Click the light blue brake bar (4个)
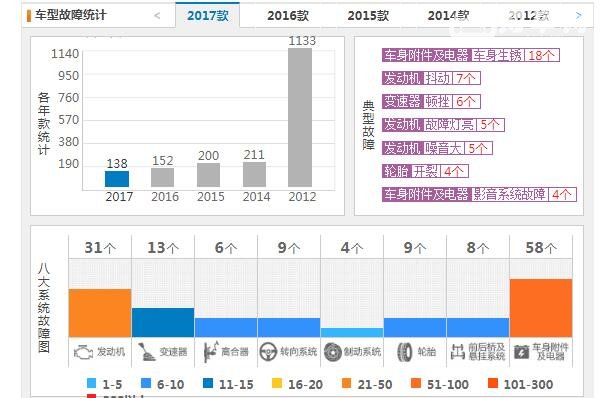Image resolution: width=600 pixels, height=398 pixels. pyautogui.click(x=352, y=333)
